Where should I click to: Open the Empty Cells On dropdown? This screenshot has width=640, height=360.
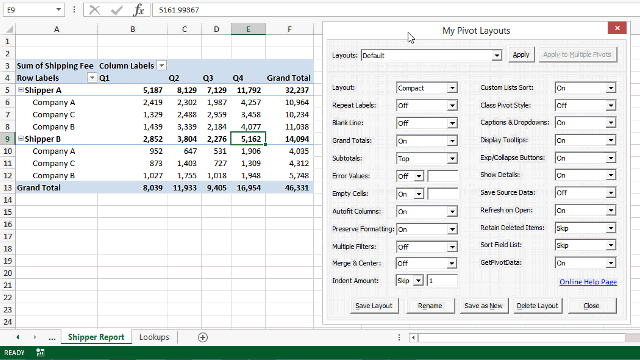coord(419,194)
